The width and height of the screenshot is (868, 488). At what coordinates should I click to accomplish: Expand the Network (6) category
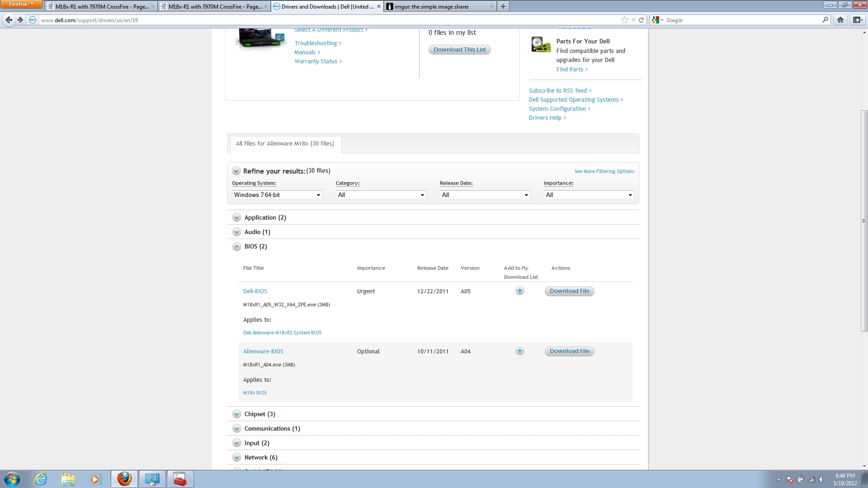coord(236,458)
